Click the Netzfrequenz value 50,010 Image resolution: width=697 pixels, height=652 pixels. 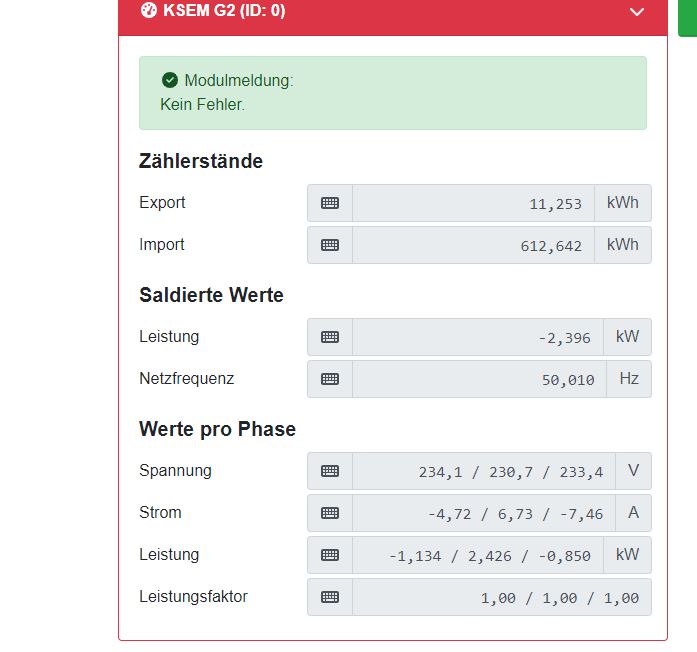click(479, 379)
